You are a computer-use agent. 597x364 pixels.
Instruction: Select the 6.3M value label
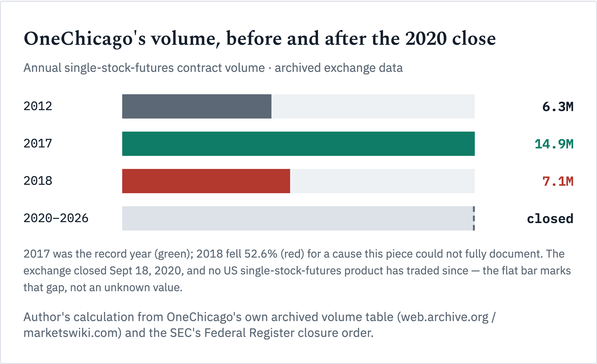coord(558,107)
